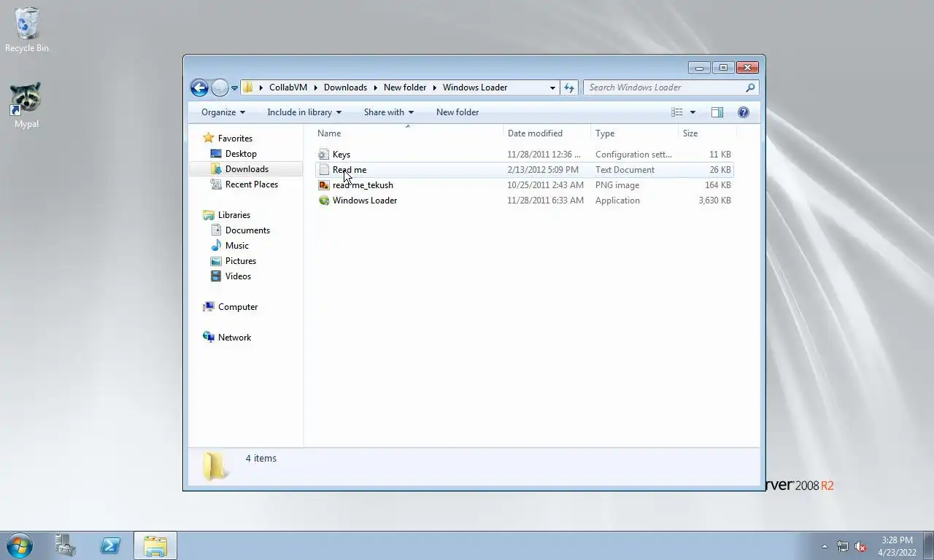Maximize the Explorer window

723,68
